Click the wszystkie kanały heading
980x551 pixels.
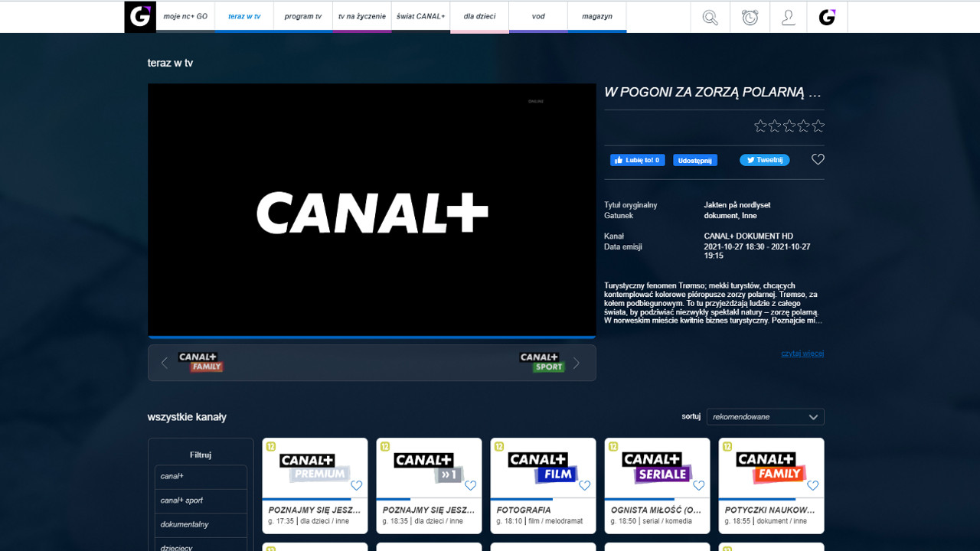click(187, 417)
